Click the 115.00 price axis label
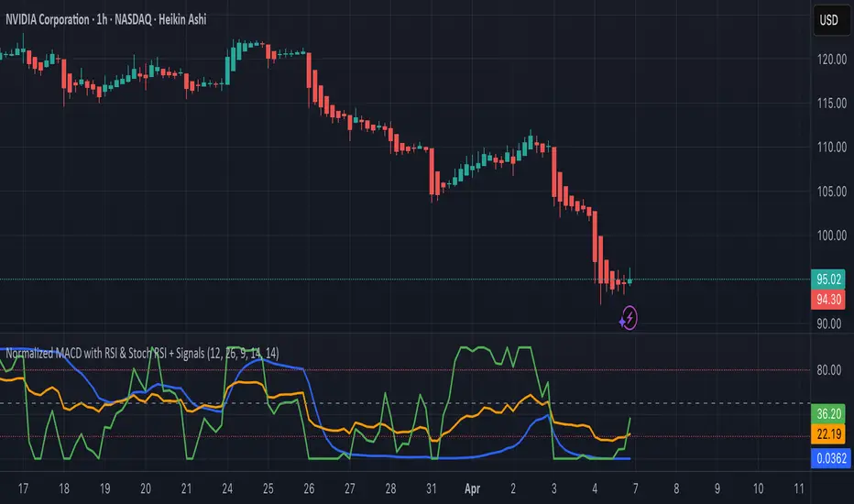Viewport: 854px width, 504px height. (x=832, y=103)
